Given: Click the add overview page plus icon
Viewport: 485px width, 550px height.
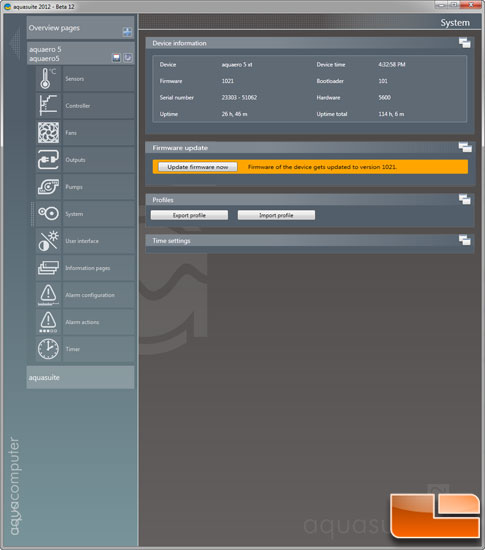Looking at the screenshot, I should pos(127,32).
